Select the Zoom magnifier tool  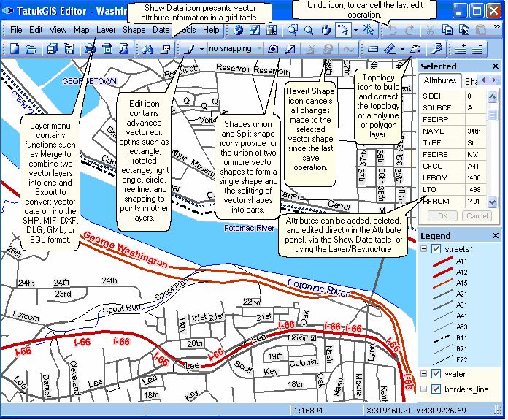[x=309, y=30]
